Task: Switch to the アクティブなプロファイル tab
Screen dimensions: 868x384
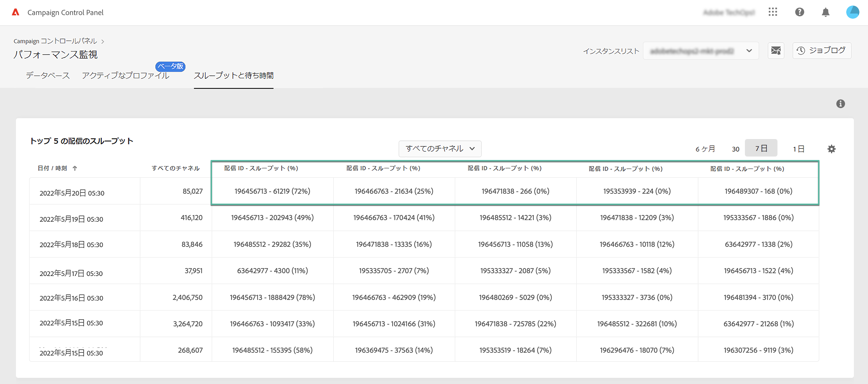Action: pyautogui.click(x=125, y=76)
